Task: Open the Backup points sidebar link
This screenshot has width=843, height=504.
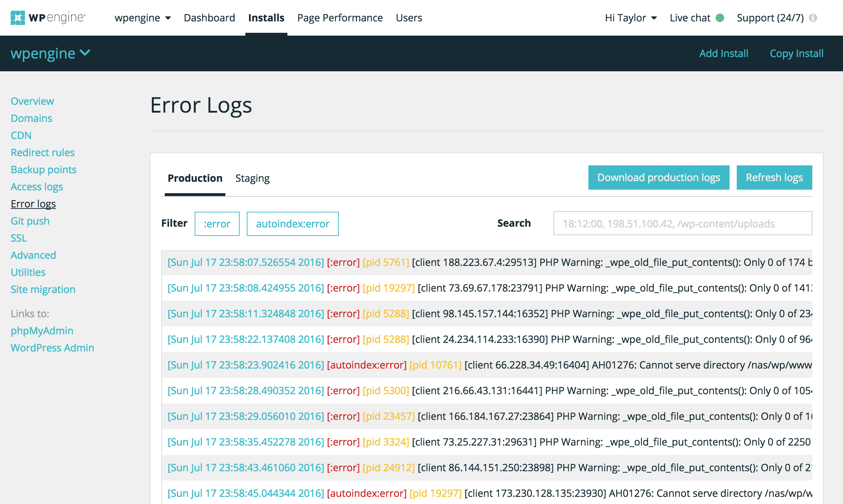Action: [x=44, y=169]
